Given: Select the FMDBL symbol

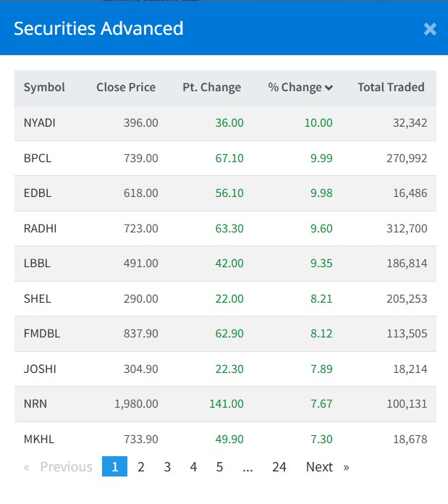Looking at the screenshot, I should pos(41,334).
